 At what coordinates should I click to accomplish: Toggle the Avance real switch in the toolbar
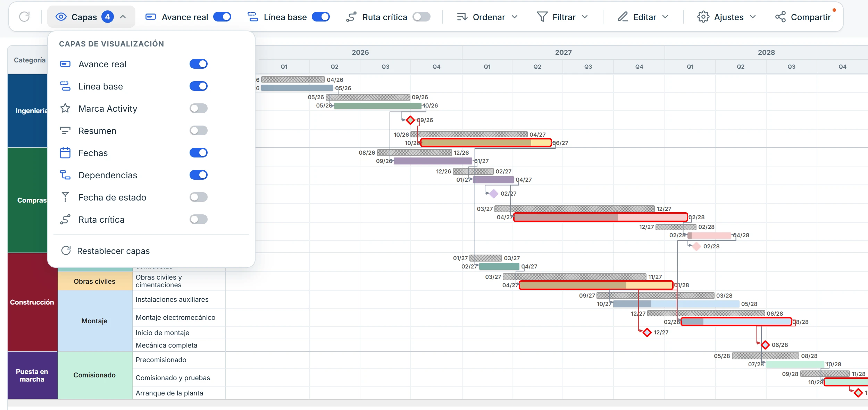coord(222,17)
